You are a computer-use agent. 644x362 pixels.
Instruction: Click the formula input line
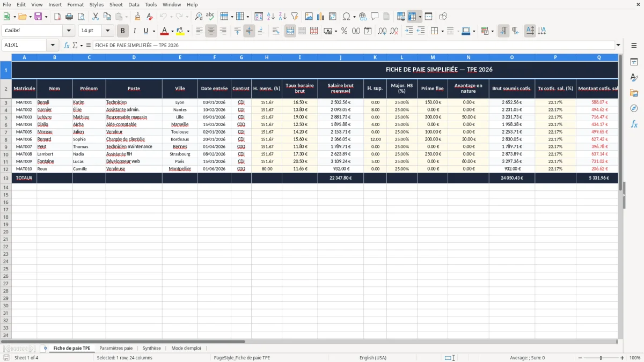click(354, 45)
